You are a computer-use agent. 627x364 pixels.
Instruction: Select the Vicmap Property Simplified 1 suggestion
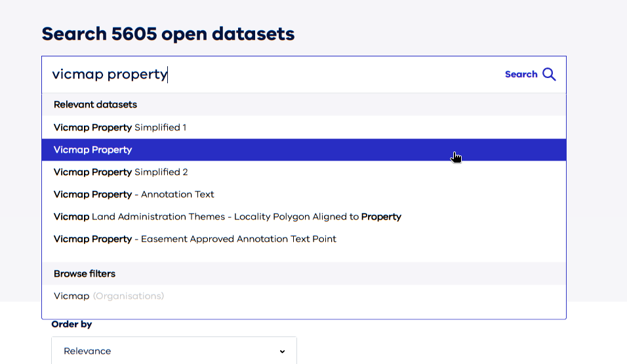pyautogui.click(x=304, y=127)
